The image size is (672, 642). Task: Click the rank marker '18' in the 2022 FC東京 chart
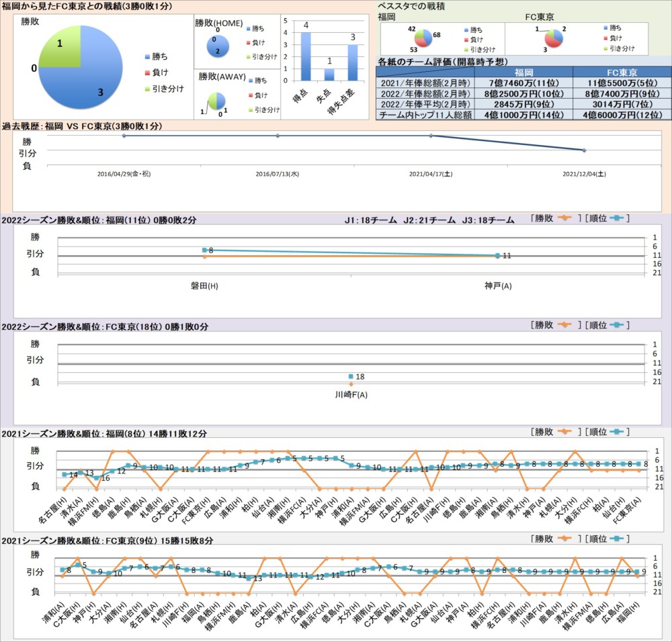pyautogui.click(x=351, y=377)
